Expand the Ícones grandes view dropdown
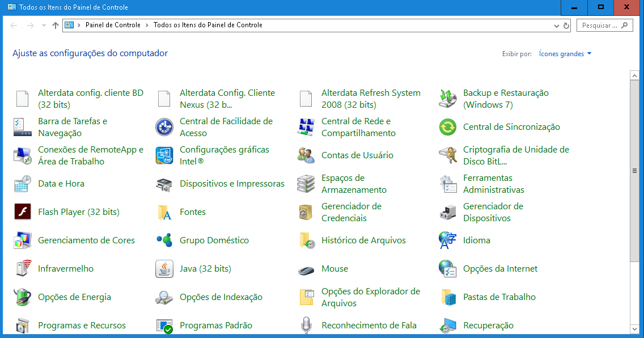 pos(565,54)
